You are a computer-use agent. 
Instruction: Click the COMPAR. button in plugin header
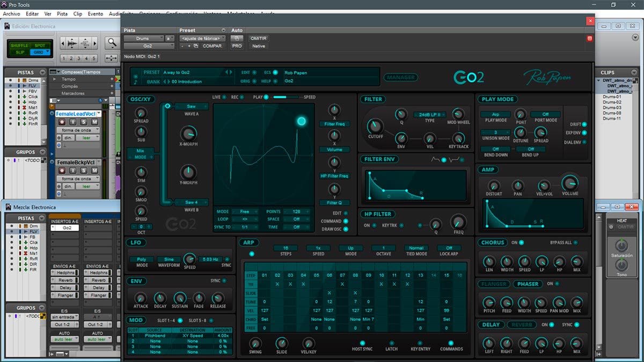tap(212, 46)
